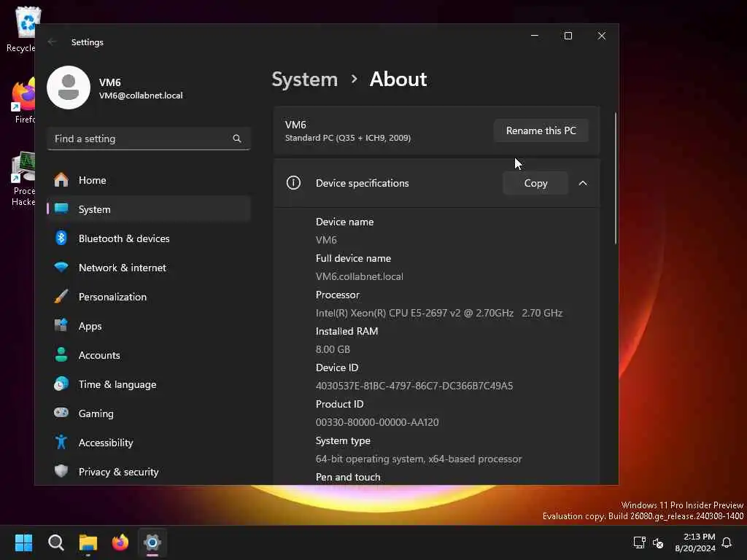Open the Windows Start menu
Viewport: 747px width, 560px height.
tap(23, 542)
